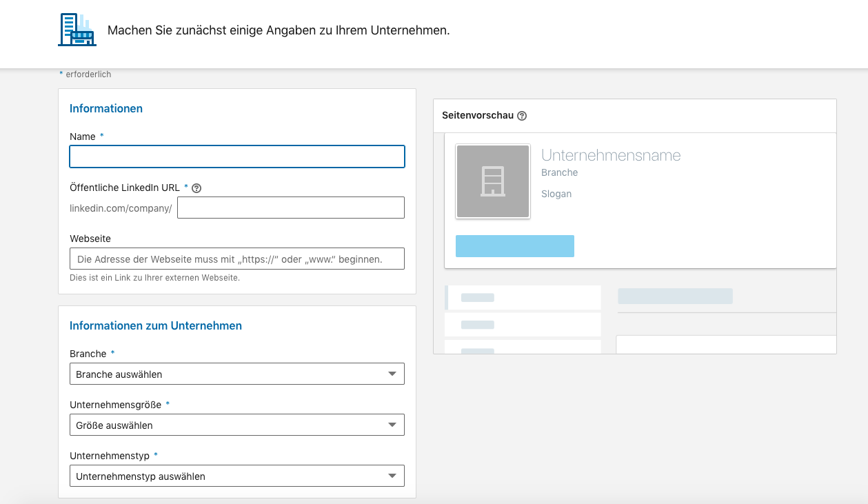This screenshot has height=504, width=868.
Task: Click the Unternehmensgröße label
Action: point(117,405)
